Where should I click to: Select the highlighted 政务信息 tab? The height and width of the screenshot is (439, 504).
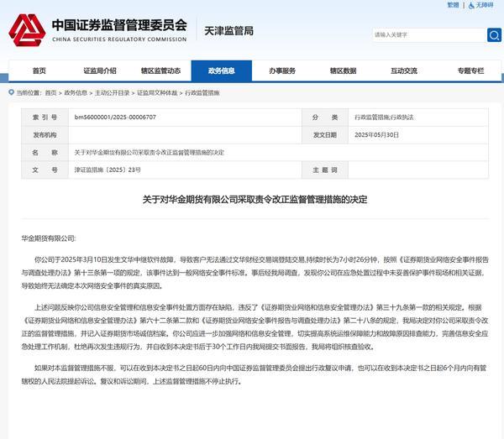tap(222, 71)
